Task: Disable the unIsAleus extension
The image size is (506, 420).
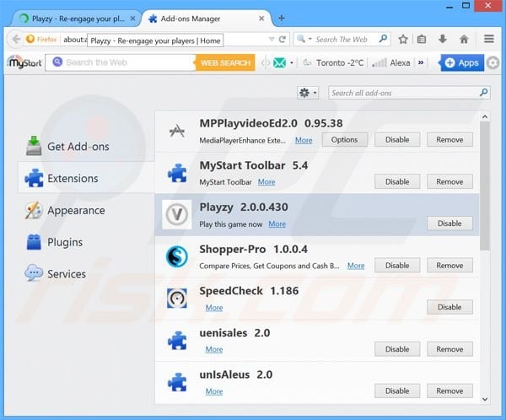Action: [397, 390]
